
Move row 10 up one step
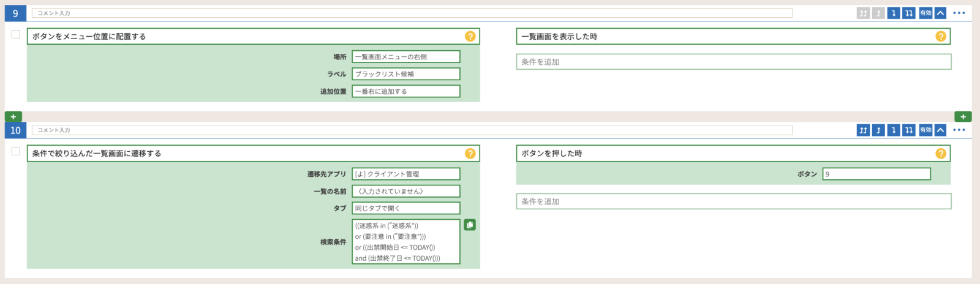click(878, 130)
